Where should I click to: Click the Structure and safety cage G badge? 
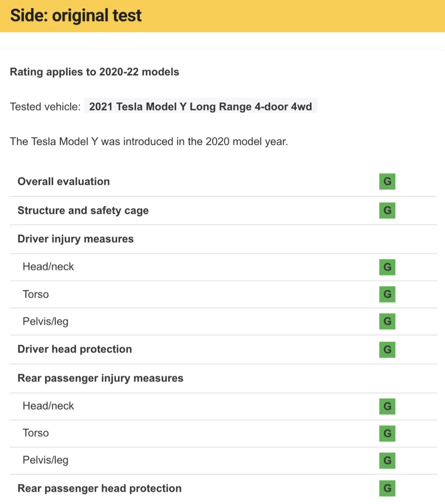[x=387, y=210]
